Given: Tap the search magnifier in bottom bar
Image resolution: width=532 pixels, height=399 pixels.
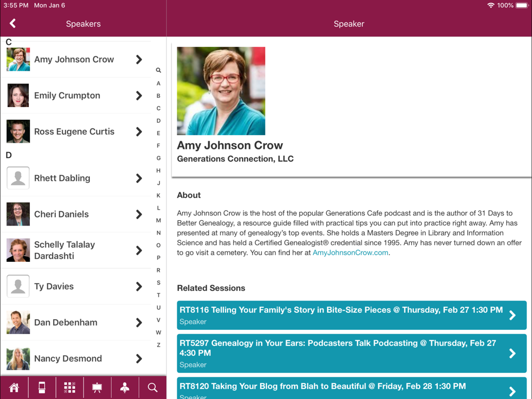Looking at the screenshot, I should pyautogui.click(x=152, y=387).
